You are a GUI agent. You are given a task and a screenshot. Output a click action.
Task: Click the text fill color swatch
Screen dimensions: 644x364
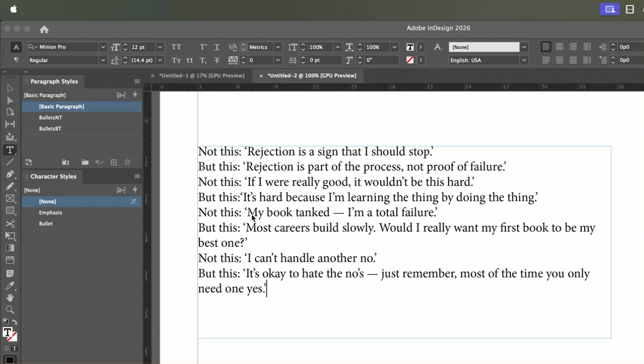point(410,47)
